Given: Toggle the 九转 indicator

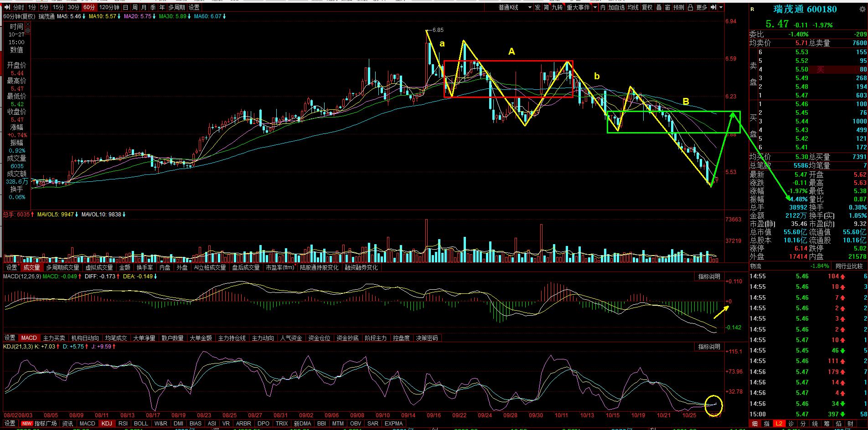Looking at the screenshot, I should tap(557, 7).
